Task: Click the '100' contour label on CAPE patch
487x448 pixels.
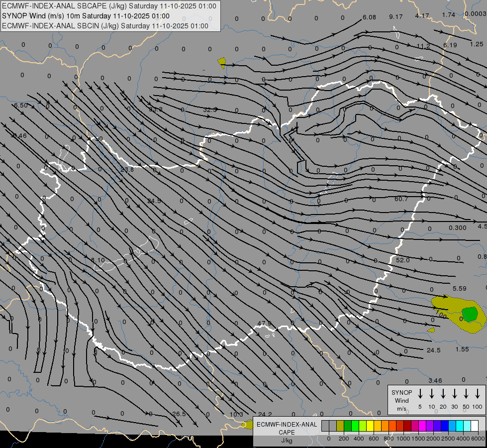Action: point(441,314)
